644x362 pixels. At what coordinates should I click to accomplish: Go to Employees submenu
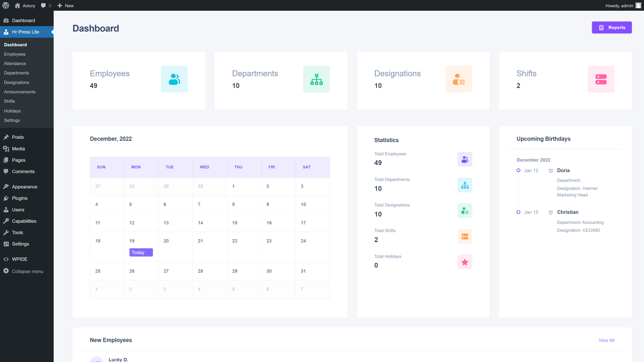coord(15,54)
